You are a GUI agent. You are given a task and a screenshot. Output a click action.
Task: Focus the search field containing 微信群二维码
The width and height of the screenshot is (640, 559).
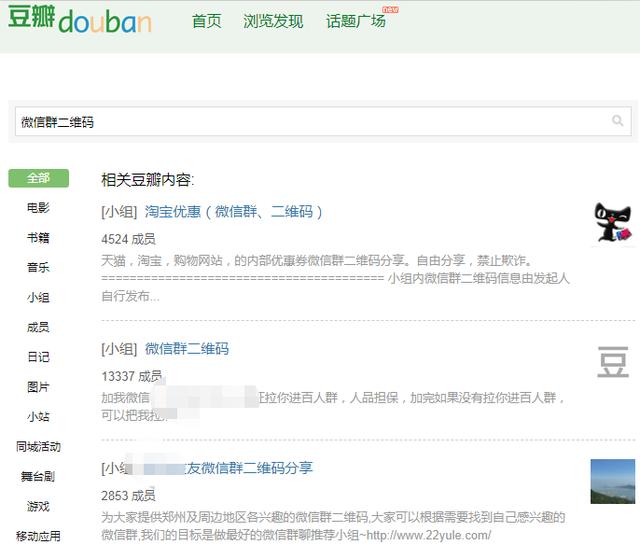coord(323,121)
